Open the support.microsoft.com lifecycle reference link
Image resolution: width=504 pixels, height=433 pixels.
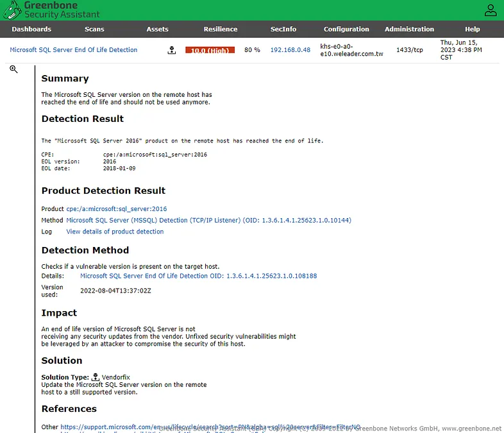[210, 427]
